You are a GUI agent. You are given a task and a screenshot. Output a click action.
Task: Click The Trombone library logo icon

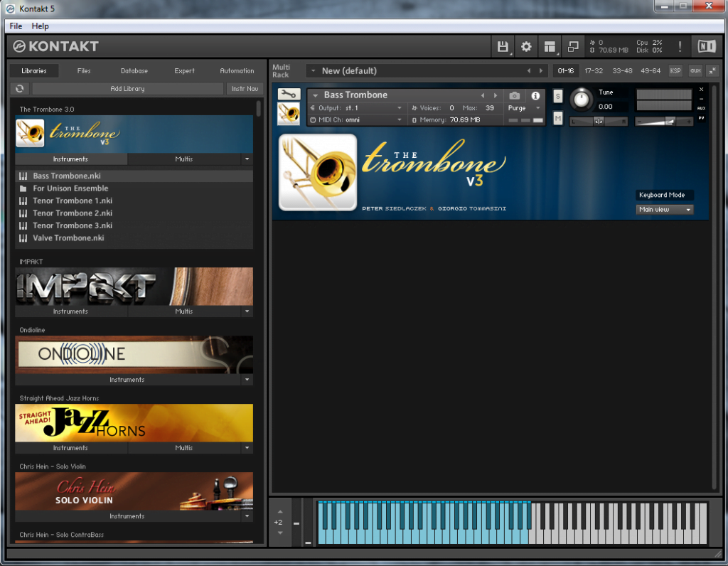pyautogui.click(x=30, y=133)
